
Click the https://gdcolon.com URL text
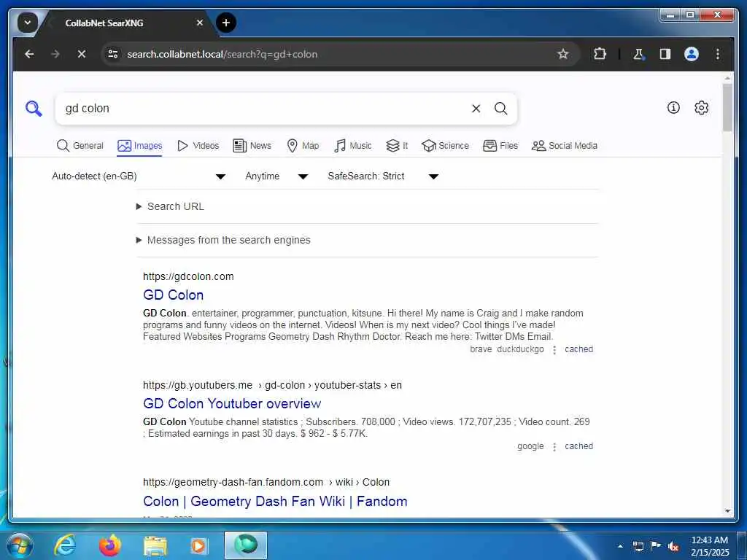point(188,276)
